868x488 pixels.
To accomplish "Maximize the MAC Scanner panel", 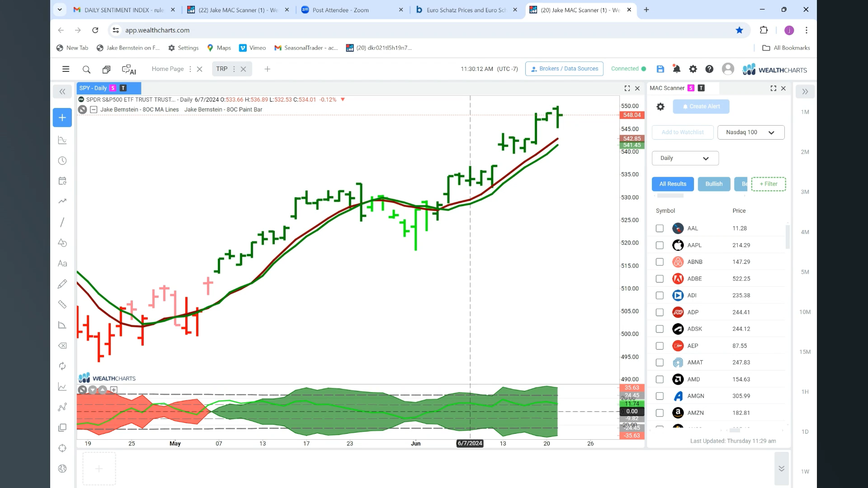I will [x=773, y=89].
